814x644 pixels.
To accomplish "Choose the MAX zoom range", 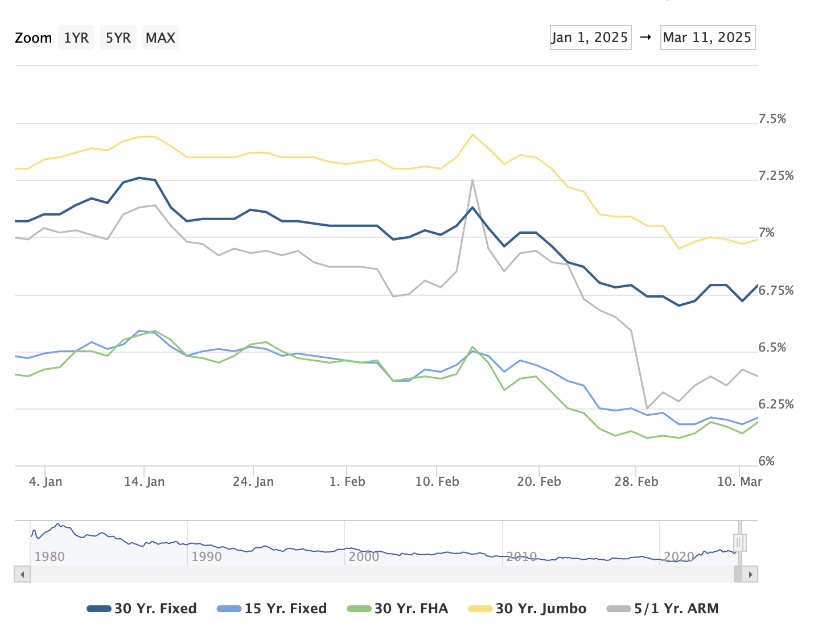I will 161,38.
